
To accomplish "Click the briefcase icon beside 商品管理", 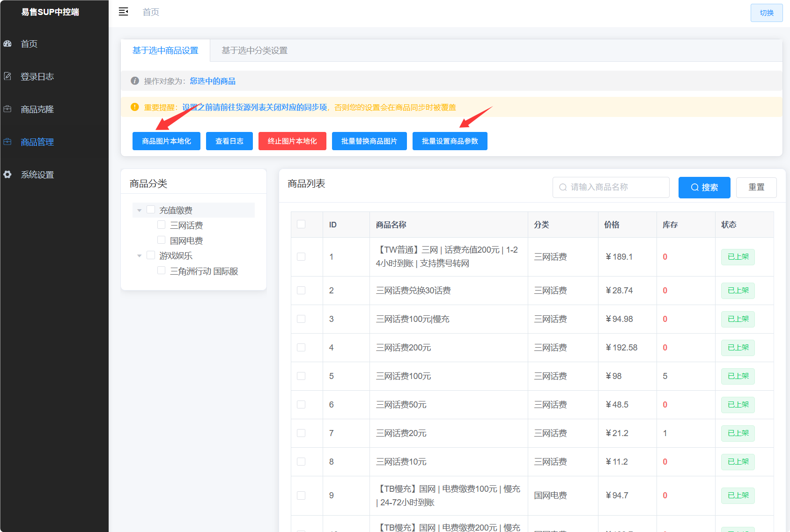I will click(x=7, y=142).
